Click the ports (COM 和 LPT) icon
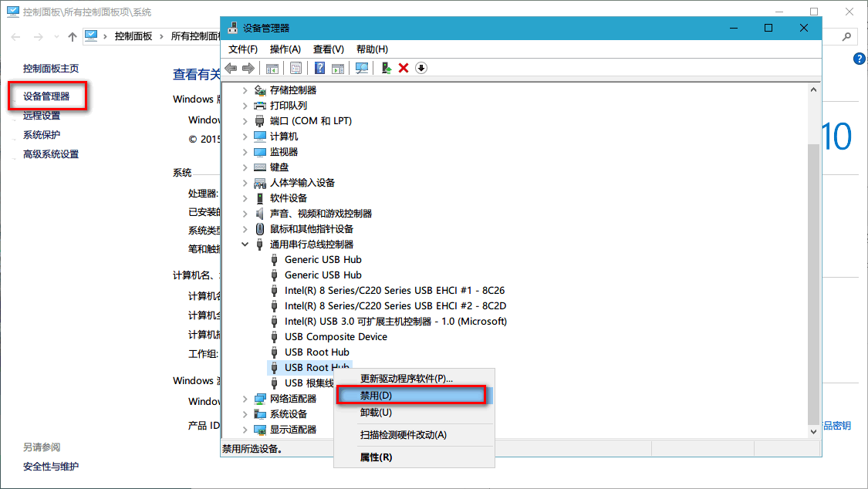The width and height of the screenshot is (868, 489). (259, 121)
